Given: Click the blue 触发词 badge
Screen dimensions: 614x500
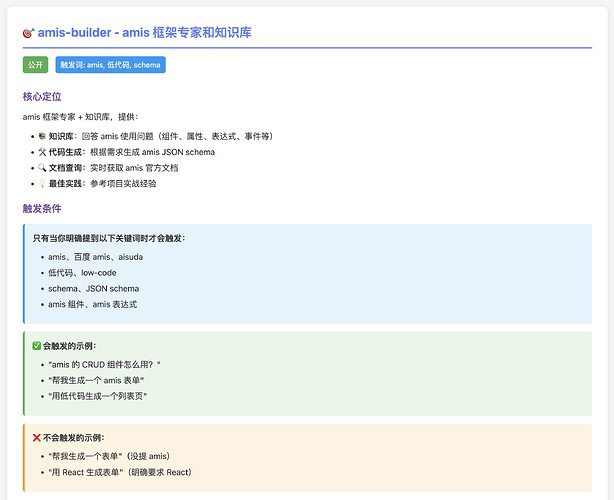Looking at the screenshot, I should click(x=110, y=65).
